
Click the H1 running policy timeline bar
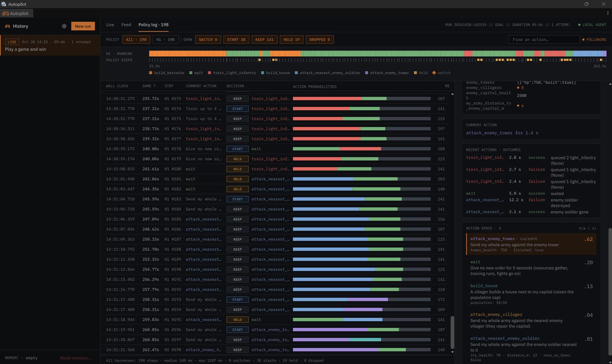click(378, 54)
